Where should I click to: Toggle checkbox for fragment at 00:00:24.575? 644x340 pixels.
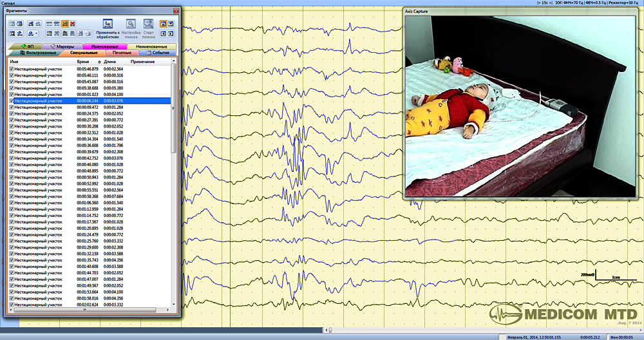(12, 113)
